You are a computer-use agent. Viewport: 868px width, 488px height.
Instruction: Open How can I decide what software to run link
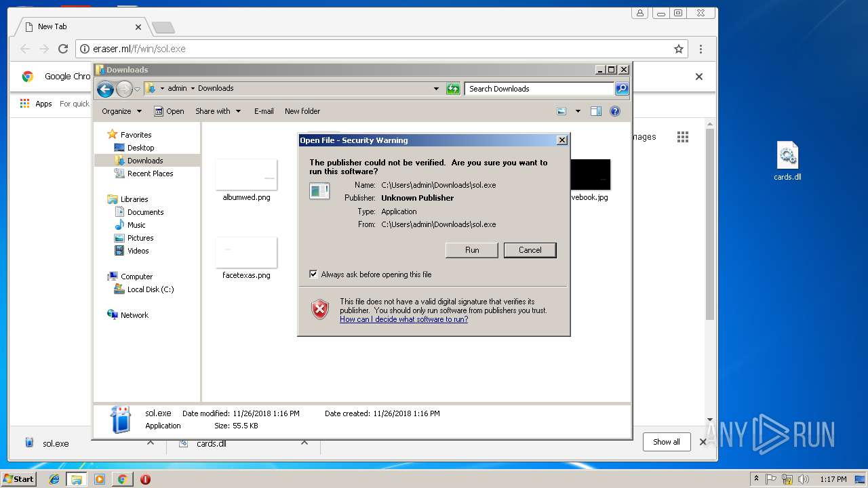pos(403,319)
